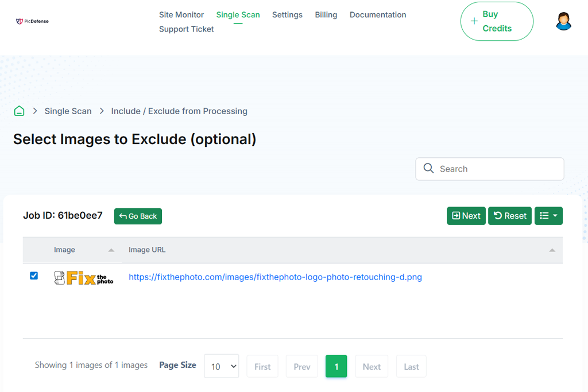Open the Billing page
The width and height of the screenshot is (588, 392).
[326, 15]
